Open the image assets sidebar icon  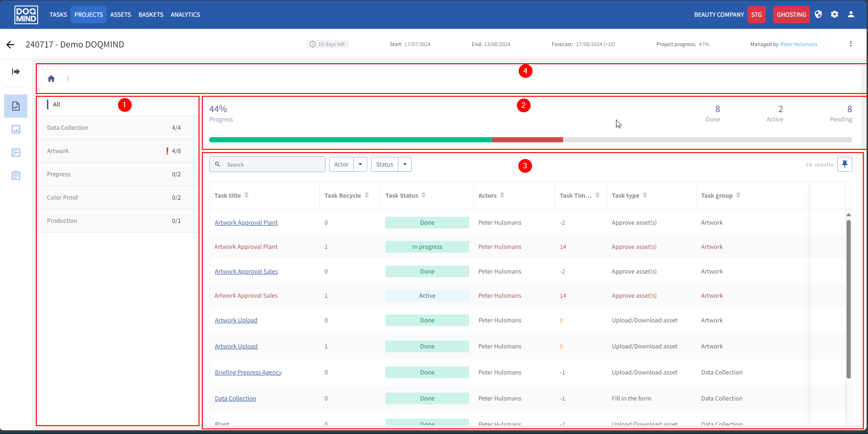(x=16, y=129)
